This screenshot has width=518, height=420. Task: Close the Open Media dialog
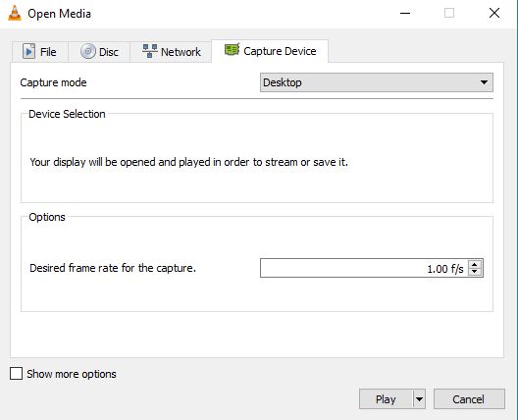point(494,13)
